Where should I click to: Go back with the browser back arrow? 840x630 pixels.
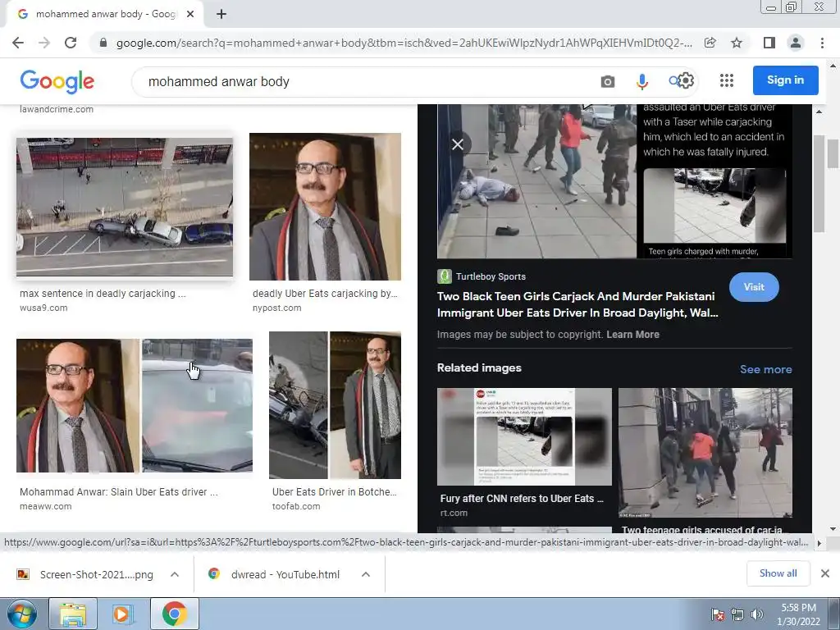point(18,43)
